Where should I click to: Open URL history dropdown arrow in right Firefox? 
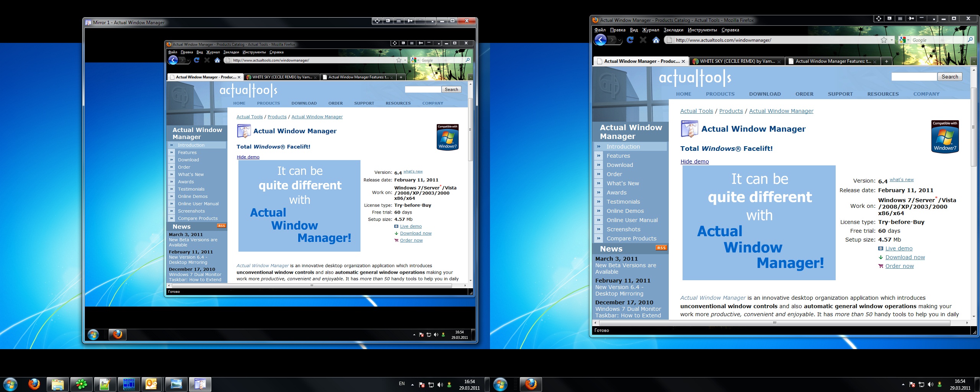pos(892,40)
